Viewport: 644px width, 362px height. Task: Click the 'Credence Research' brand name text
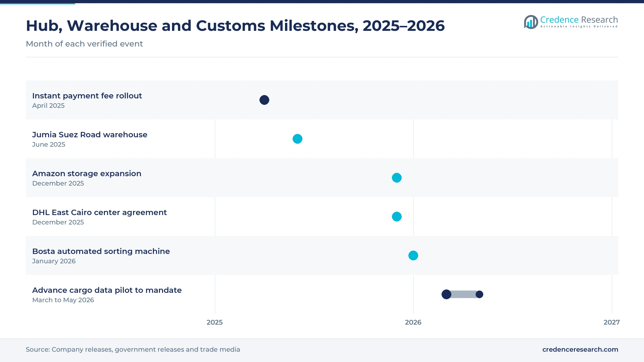[x=579, y=20]
